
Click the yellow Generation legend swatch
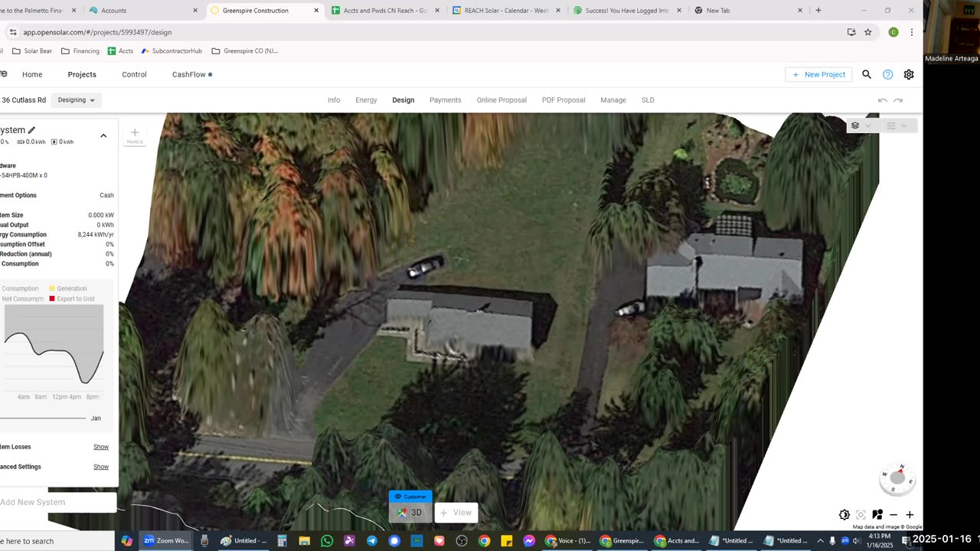click(x=52, y=289)
